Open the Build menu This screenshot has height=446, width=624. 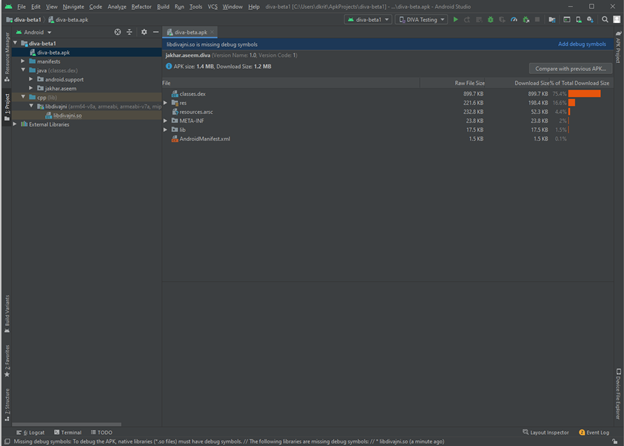[163, 7]
